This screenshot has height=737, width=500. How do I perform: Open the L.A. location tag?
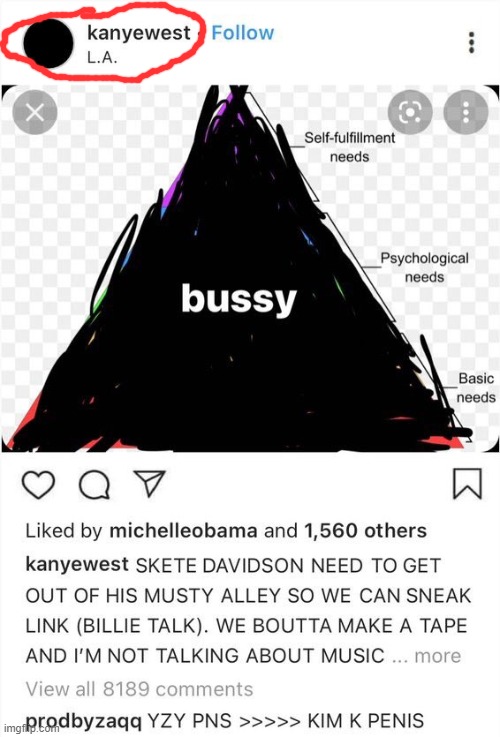[x=102, y=58]
